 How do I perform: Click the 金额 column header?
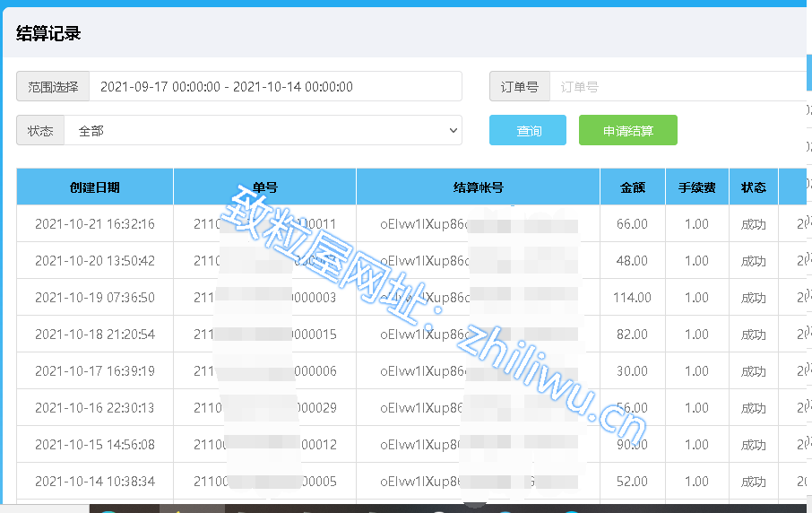pos(633,187)
